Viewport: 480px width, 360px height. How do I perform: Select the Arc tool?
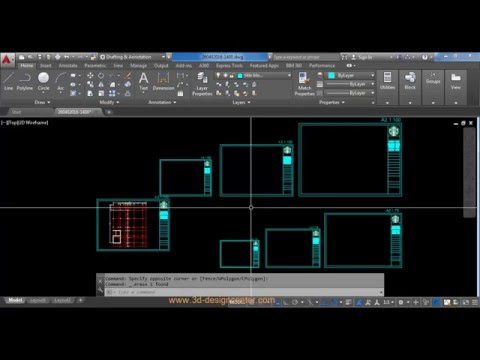coord(60,81)
